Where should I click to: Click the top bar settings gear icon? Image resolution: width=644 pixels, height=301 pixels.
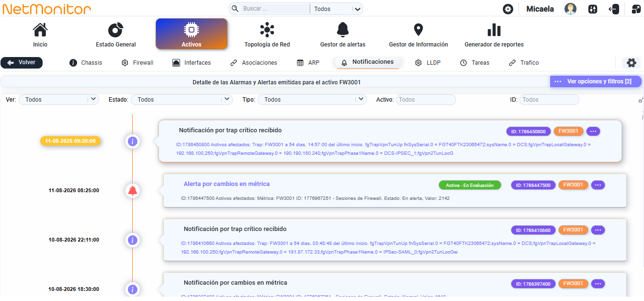pyautogui.click(x=508, y=9)
